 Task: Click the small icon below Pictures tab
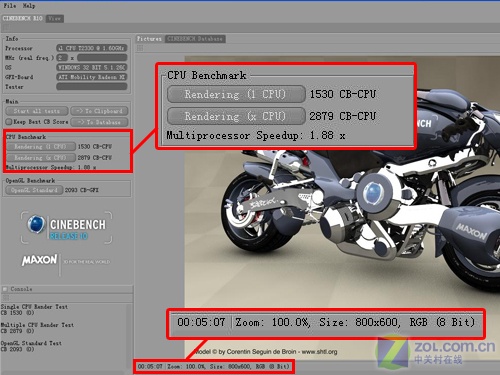click(140, 48)
